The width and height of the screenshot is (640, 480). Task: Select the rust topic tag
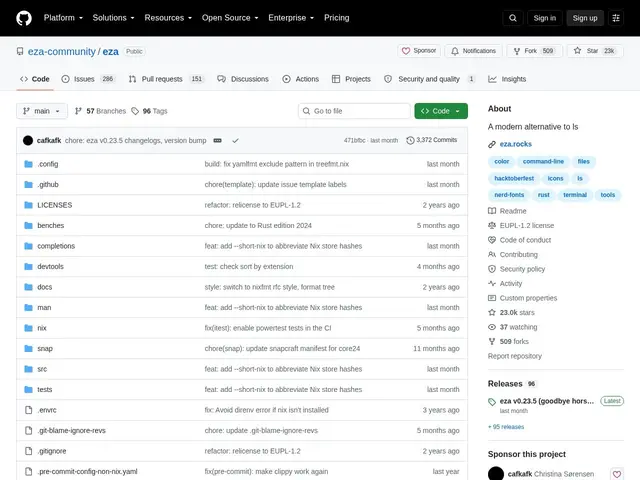(543, 195)
